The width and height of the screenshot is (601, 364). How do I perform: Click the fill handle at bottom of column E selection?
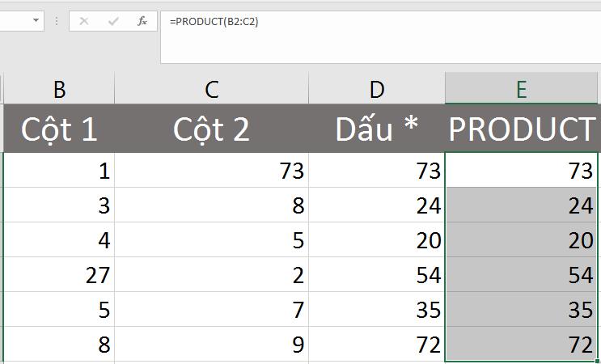coord(598,360)
